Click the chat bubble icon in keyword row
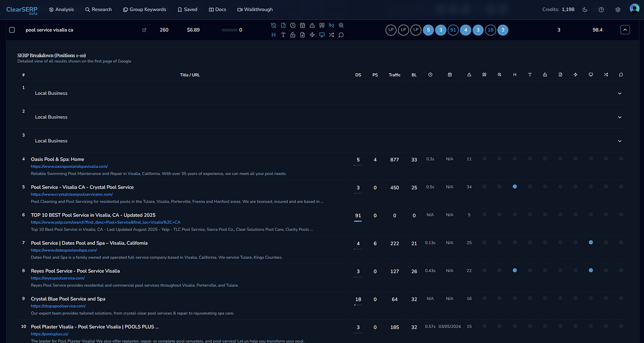Image resolution: width=644 pixels, height=343 pixels. coord(341,35)
